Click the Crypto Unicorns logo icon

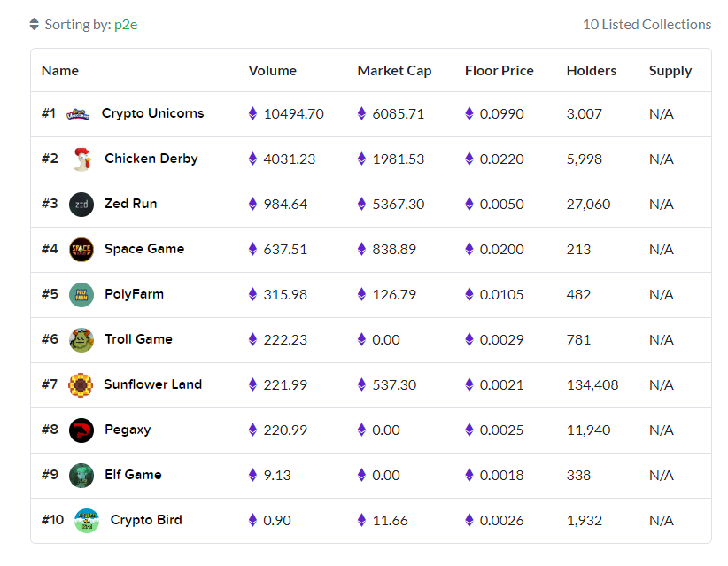click(78, 113)
